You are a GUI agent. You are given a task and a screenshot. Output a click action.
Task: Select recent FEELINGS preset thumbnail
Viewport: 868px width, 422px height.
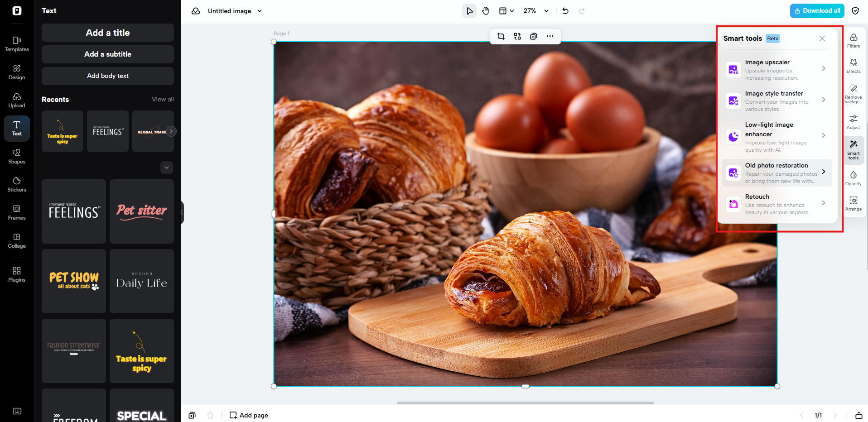108,131
